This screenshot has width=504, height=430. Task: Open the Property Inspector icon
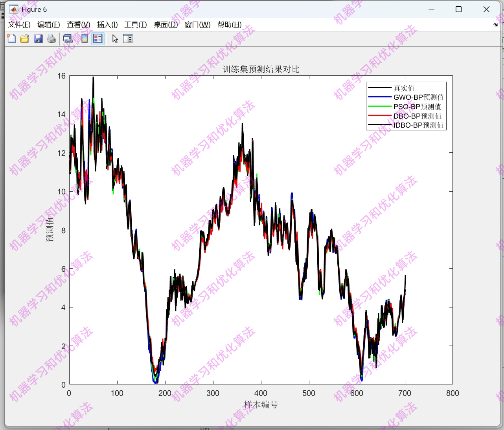(128, 38)
